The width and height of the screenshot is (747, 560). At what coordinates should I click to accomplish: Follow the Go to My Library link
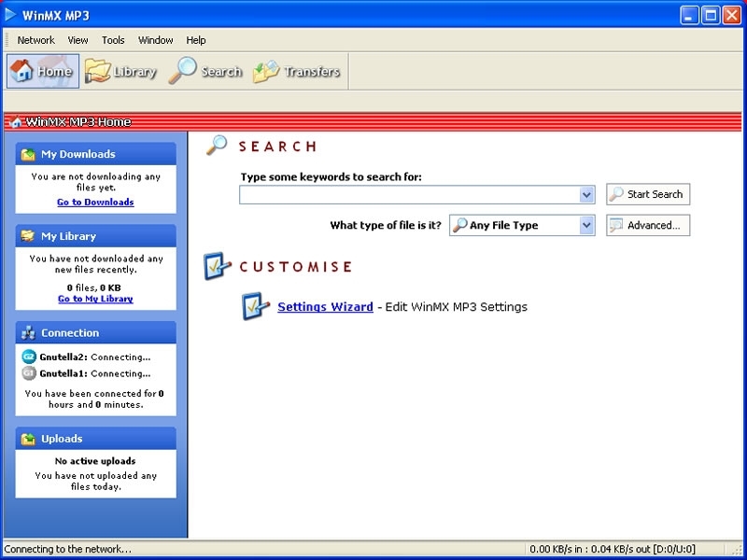point(95,299)
